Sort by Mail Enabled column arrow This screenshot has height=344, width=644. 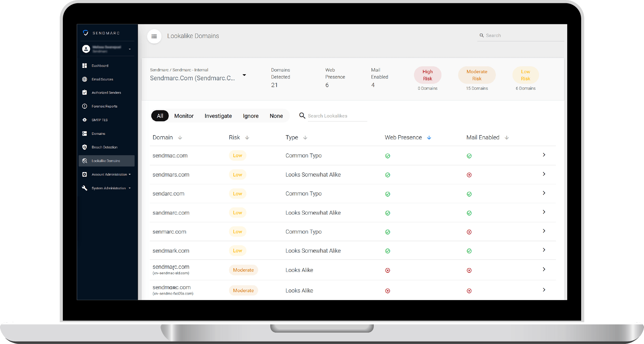click(507, 138)
